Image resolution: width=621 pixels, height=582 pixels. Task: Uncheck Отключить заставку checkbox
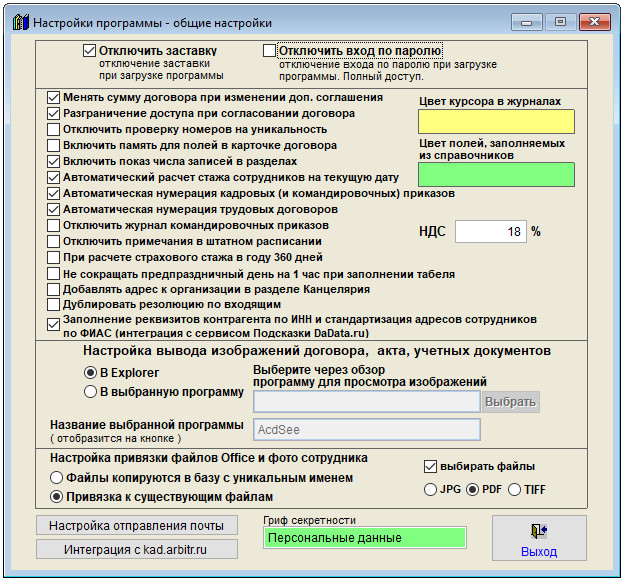[90, 51]
